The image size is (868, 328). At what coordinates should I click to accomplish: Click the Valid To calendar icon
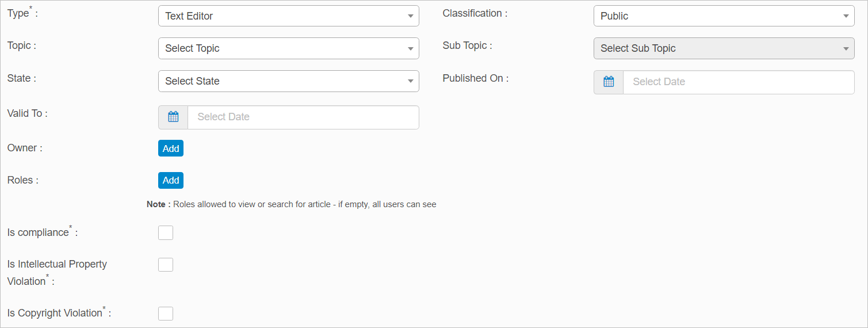(x=173, y=117)
